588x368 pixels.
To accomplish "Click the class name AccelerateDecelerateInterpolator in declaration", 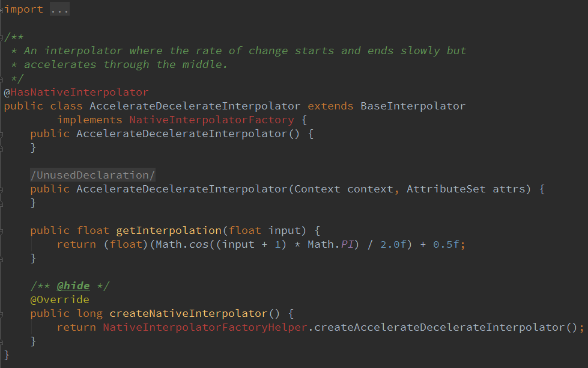I will tap(195, 106).
